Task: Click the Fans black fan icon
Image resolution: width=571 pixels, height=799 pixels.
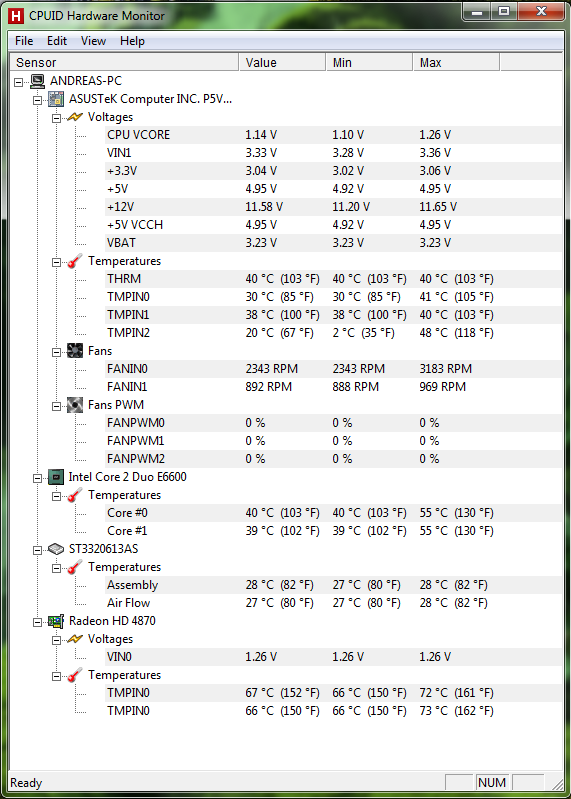Action: click(x=75, y=351)
